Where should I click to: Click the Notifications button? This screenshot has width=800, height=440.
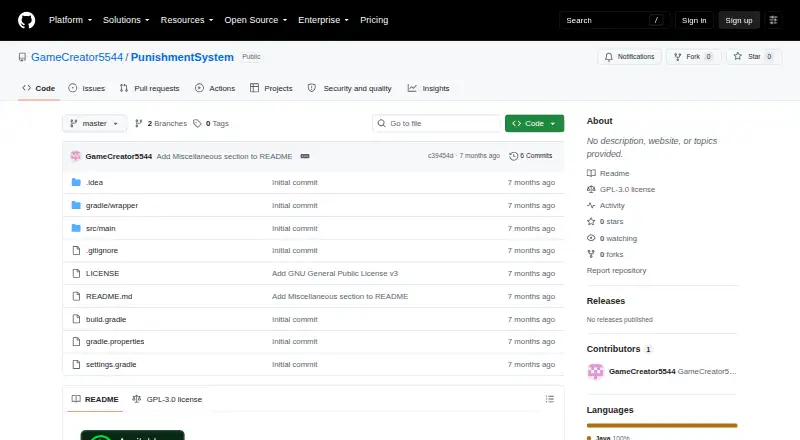[x=630, y=57]
